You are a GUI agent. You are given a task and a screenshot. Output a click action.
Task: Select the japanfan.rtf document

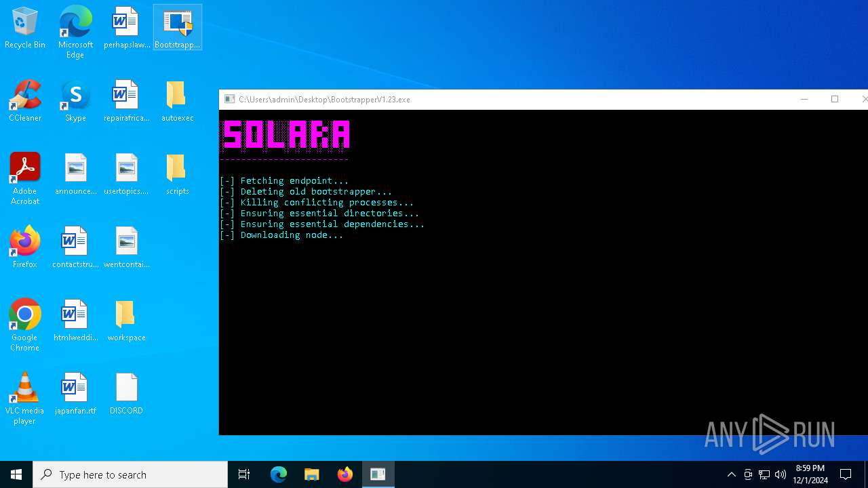click(75, 394)
